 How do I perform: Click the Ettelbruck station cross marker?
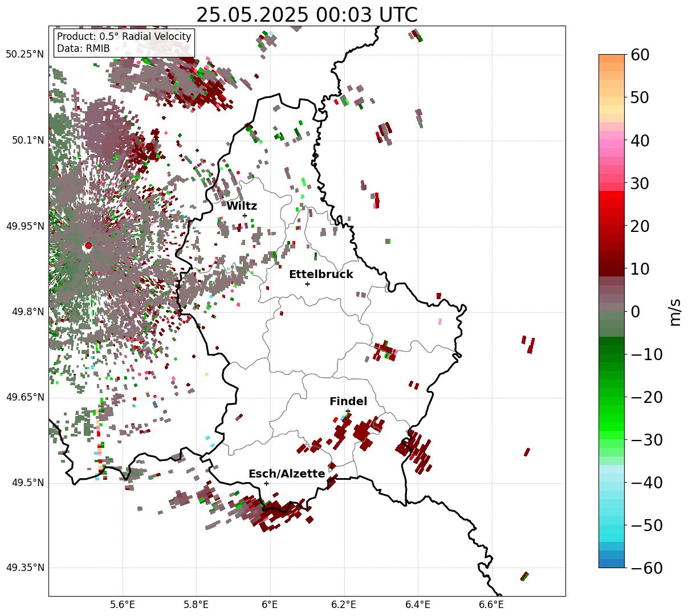tap(307, 284)
